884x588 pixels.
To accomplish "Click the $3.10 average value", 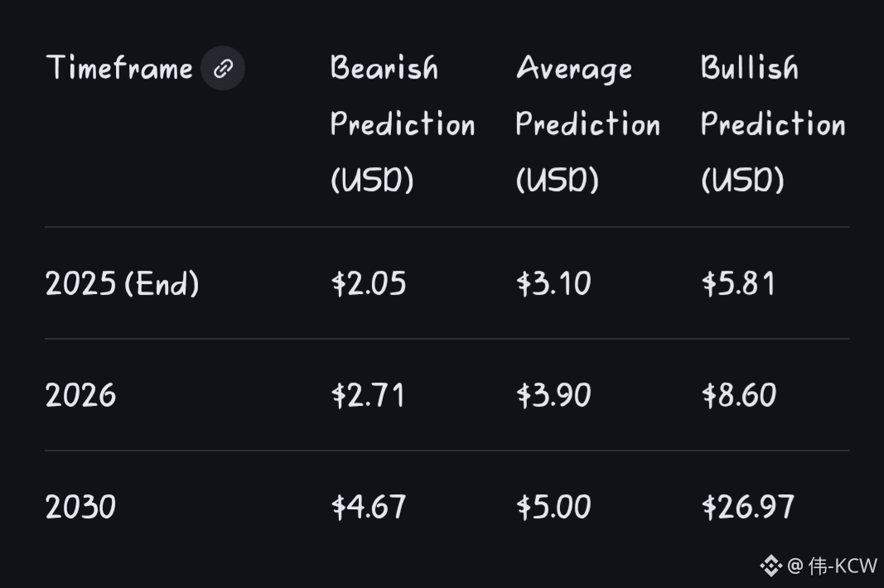I will [553, 284].
